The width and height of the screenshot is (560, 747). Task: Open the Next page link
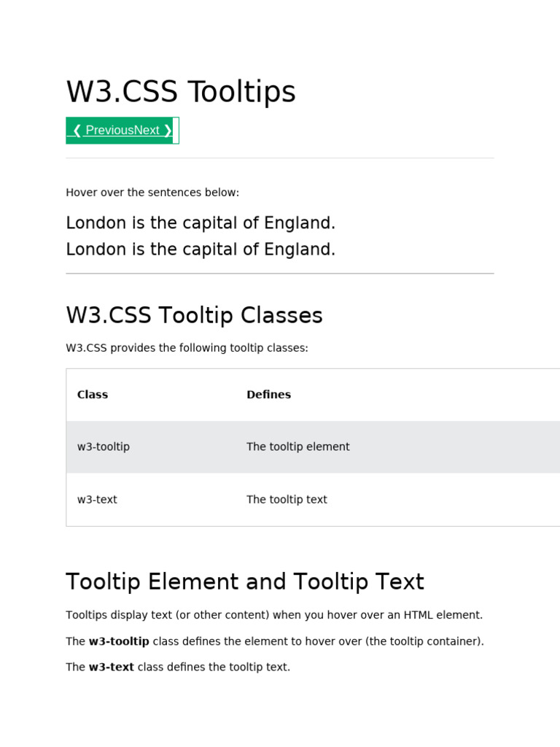pyautogui.click(x=147, y=131)
